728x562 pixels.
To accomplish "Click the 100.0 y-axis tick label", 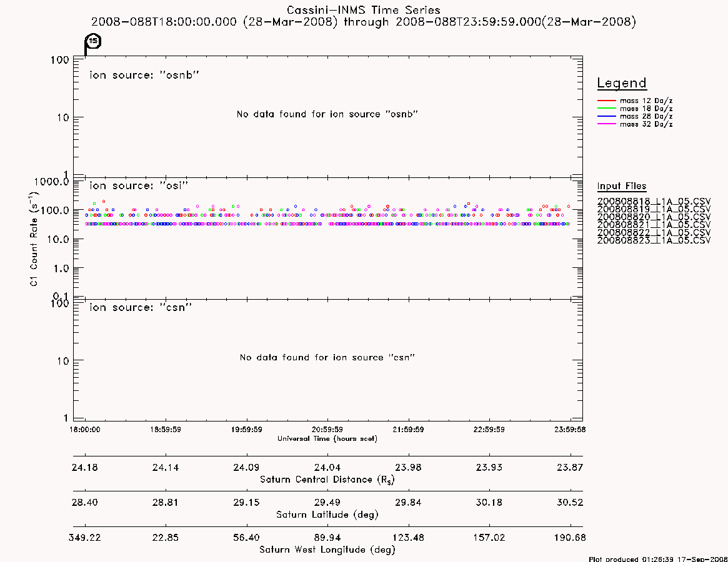I will 54,210.
